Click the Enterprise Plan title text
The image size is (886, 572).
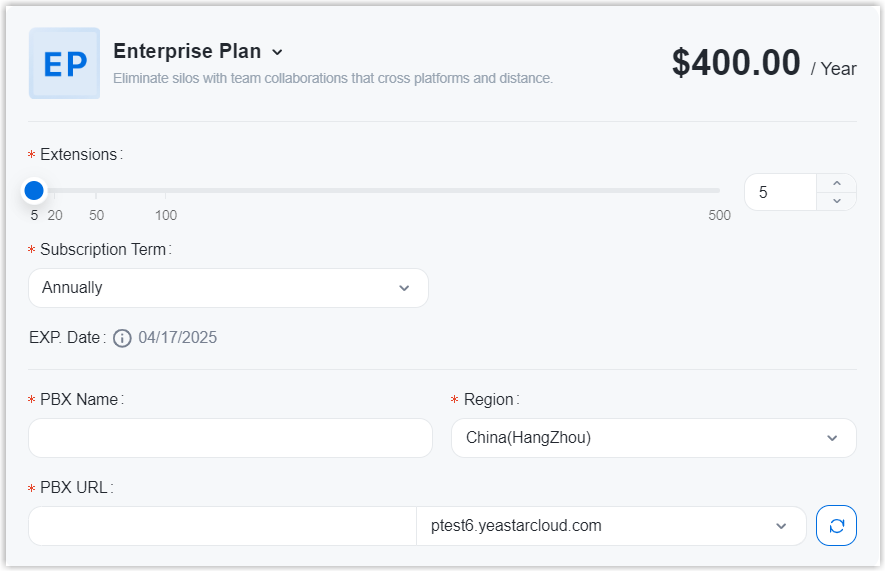click(x=187, y=52)
